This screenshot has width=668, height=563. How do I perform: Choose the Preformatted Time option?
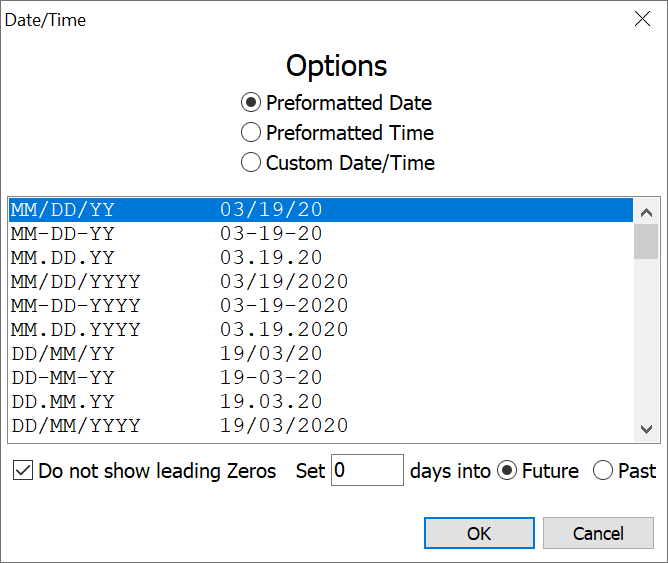(251, 133)
